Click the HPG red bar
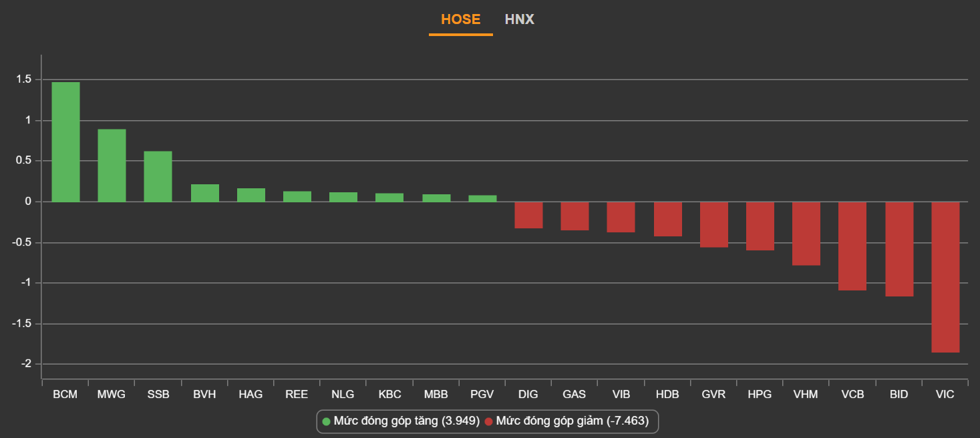 (760, 226)
